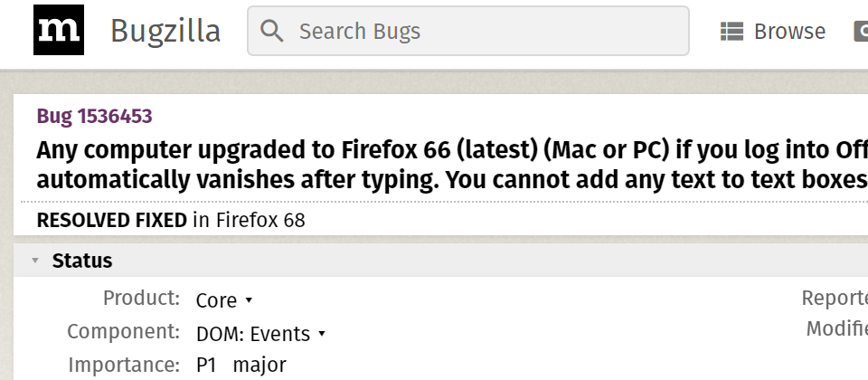This screenshot has width=868, height=380.
Task: Click the RESOLVED FIXED status text
Action: coord(112,221)
